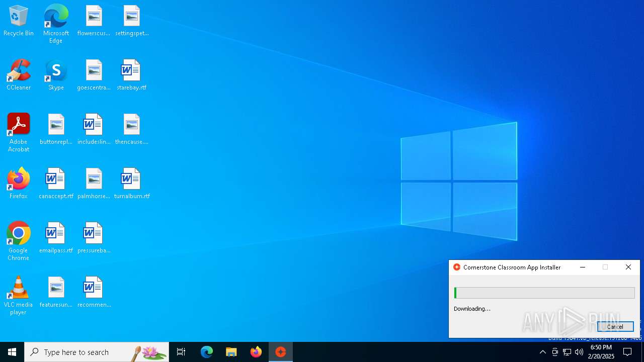Open CCleaner desktop shortcut
The image size is (644, 362).
19,75
